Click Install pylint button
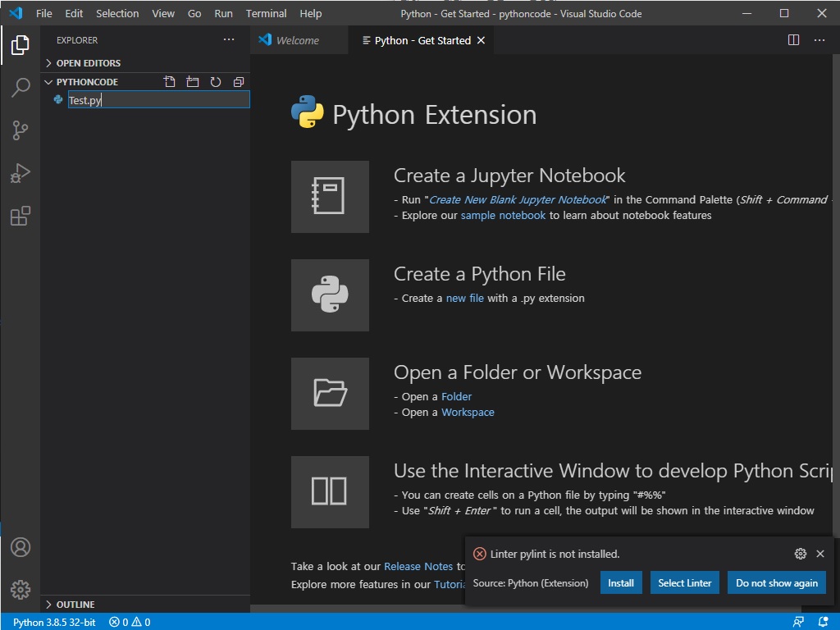The width and height of the screenshot is (840, 630). (x=621, y=583)
